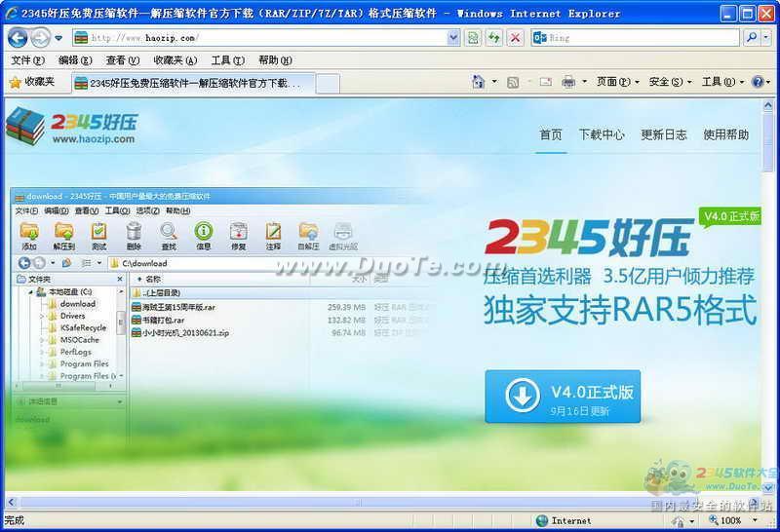Select the download folder in tree
The width and height of the screenshot is (780, 532).
72,303
